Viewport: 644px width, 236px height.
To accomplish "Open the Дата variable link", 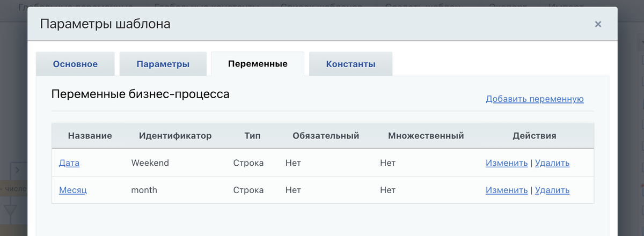I will (x=69, y=163).
